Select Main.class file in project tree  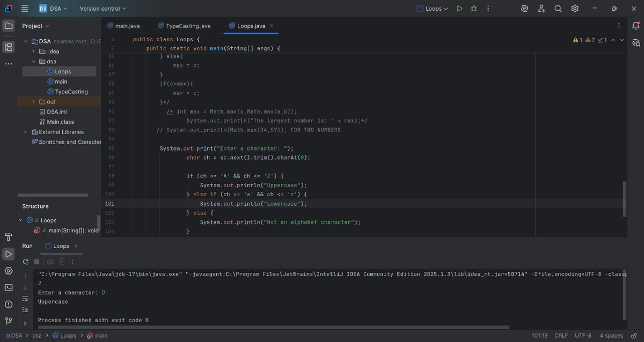click(56, 122)
